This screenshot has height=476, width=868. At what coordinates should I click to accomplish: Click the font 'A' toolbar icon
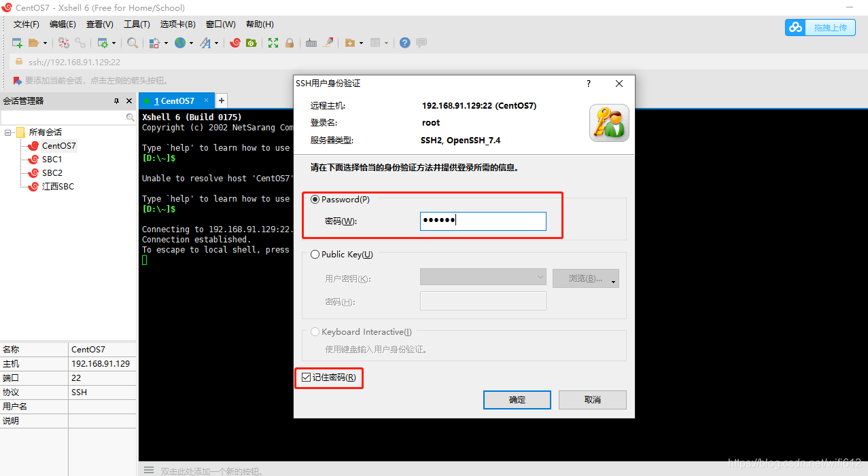pyautogui.click(x=205, y=43)
